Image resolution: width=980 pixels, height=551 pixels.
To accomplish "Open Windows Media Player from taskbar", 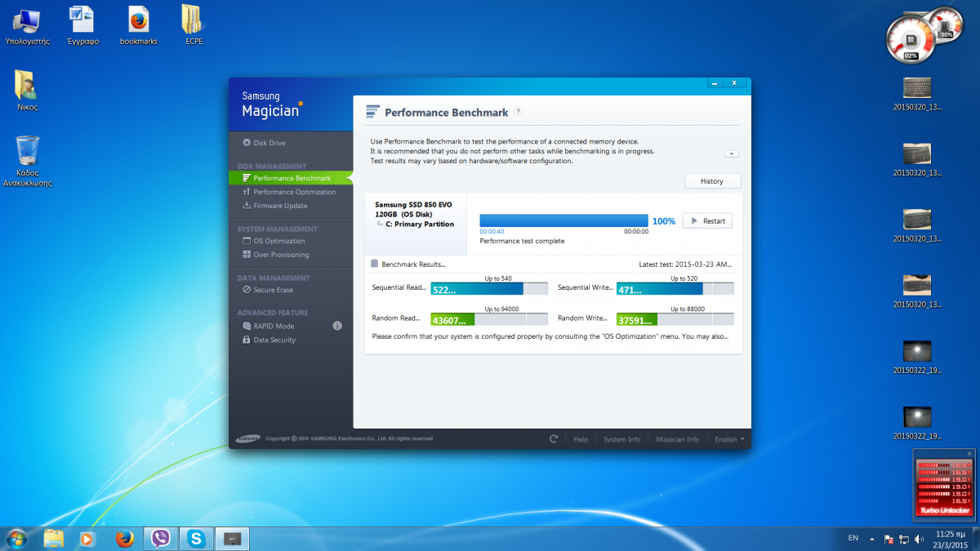I will 87,539.
